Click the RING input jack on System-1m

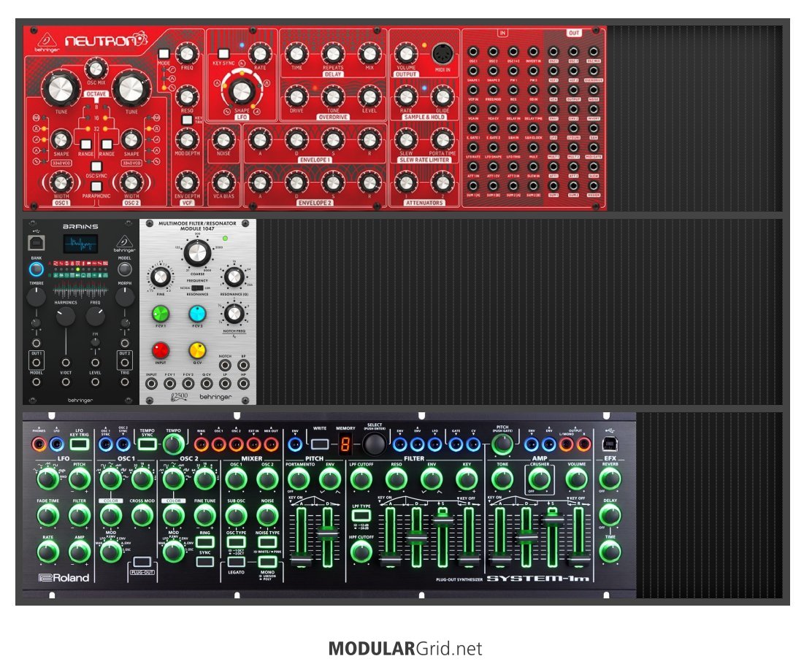coord(202,444)
